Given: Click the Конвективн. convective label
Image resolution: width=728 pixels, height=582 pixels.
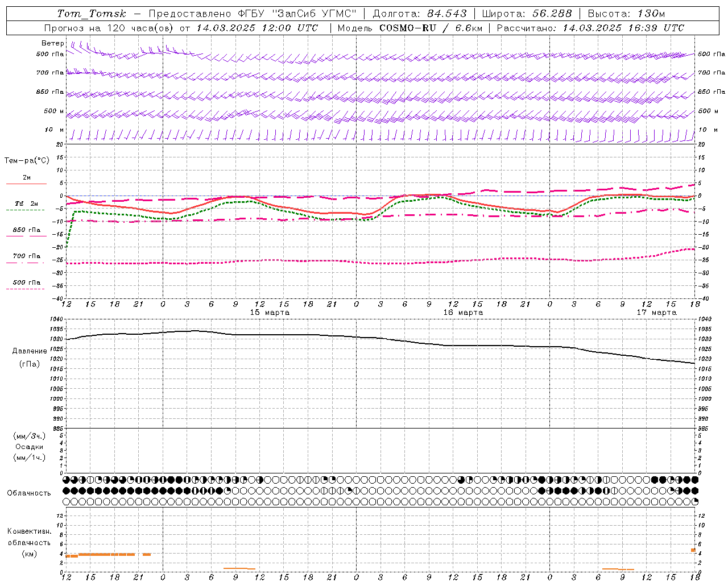Looking at the screenshot, I should click(29, 531).
